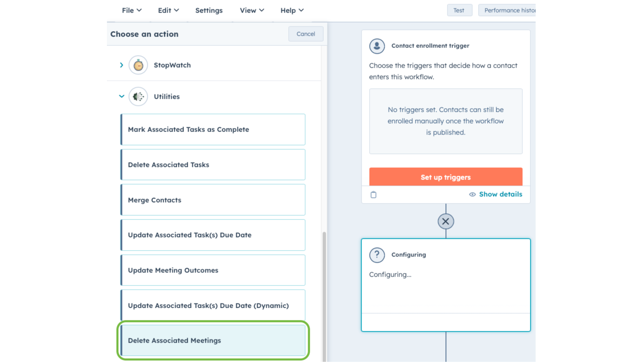Screen dimensions: 644x362
Task: Select the Delete Associated Meetings action
Action: click(x=213, y=341)
